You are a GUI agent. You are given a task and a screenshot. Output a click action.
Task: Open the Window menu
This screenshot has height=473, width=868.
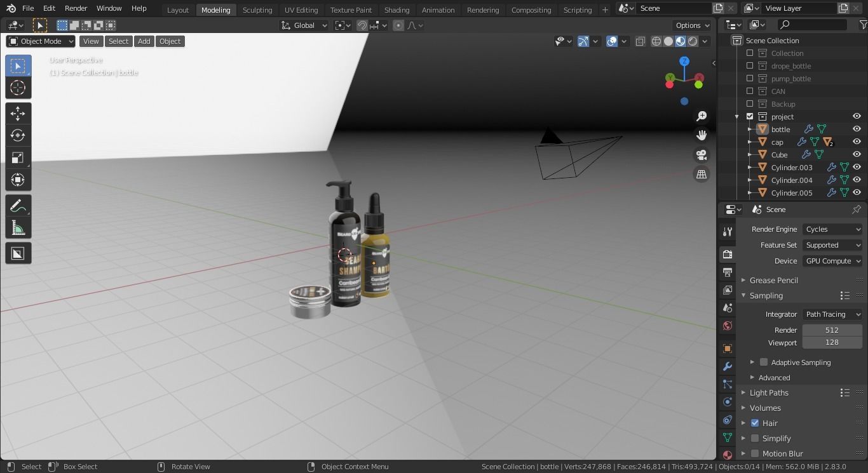pos(109,8)
